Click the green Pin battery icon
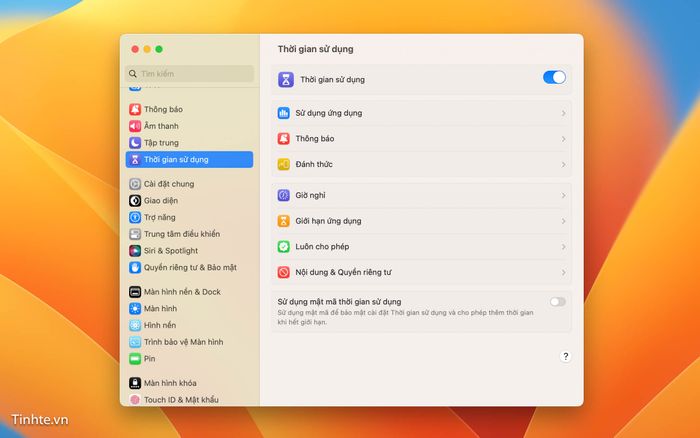This screenshot has height=438, width=700. 135,359
